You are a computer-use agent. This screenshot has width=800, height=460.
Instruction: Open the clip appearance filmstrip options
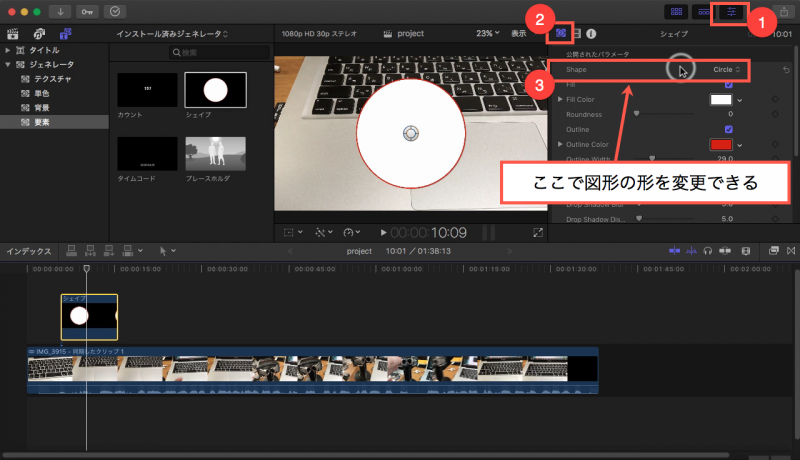click(745, 250)
